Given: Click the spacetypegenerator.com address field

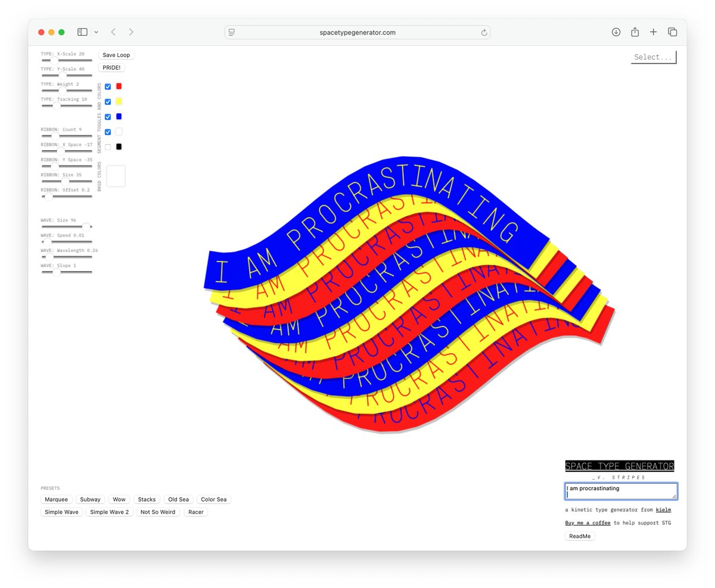Looking at the screenshot, I should click(x=357, y=32).
